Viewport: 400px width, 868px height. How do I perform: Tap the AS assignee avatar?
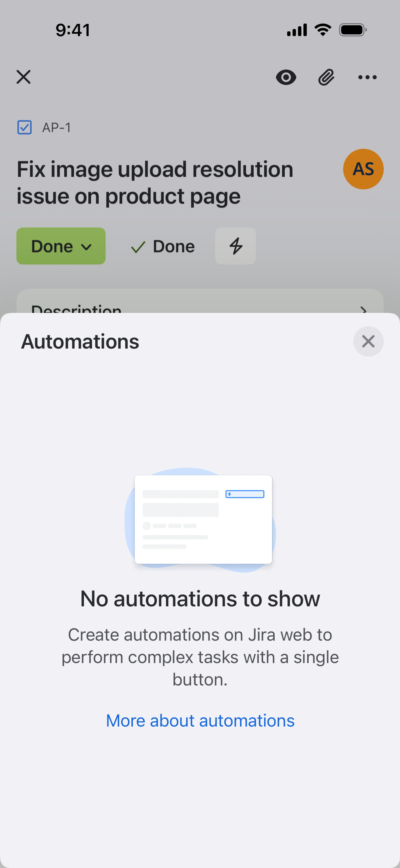coord(363,169)
